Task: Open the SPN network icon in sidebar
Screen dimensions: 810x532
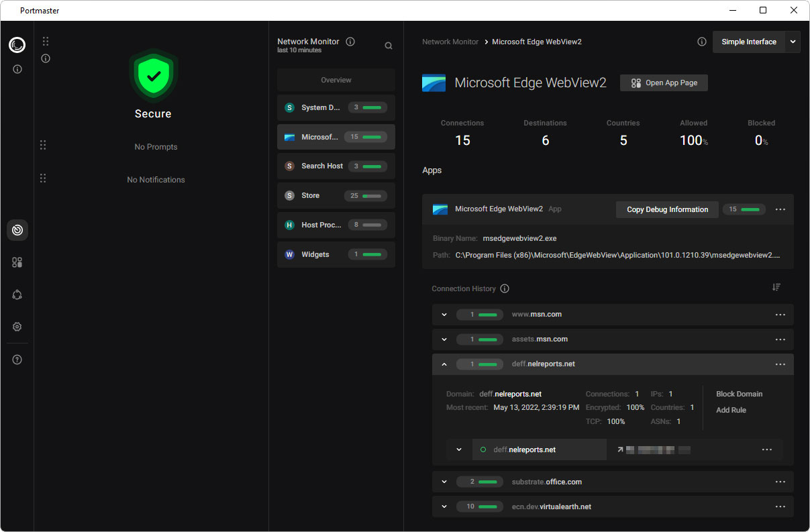Action: coord(17,295)
